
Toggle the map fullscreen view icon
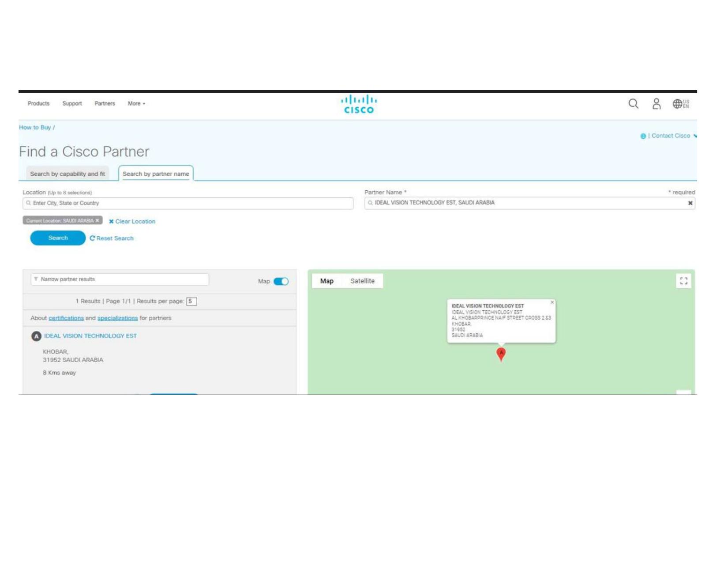tap(683, 281)
